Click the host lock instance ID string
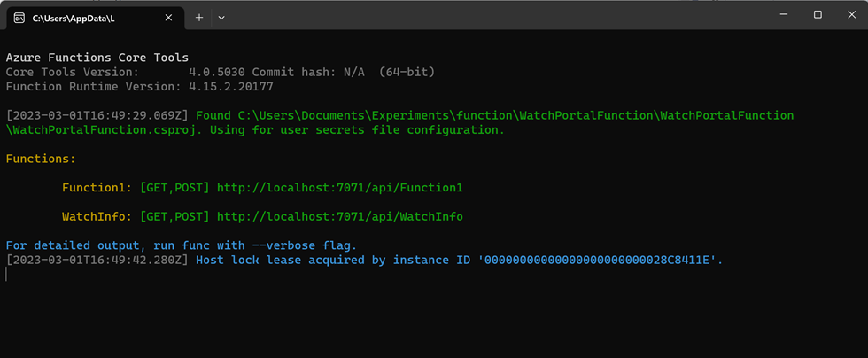 click(601, 260)
